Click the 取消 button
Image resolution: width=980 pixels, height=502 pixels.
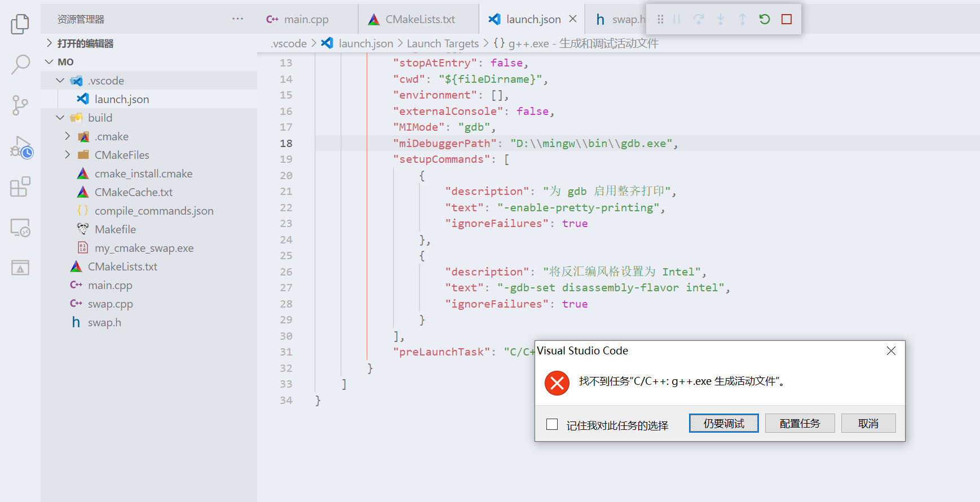click(868, 423)
